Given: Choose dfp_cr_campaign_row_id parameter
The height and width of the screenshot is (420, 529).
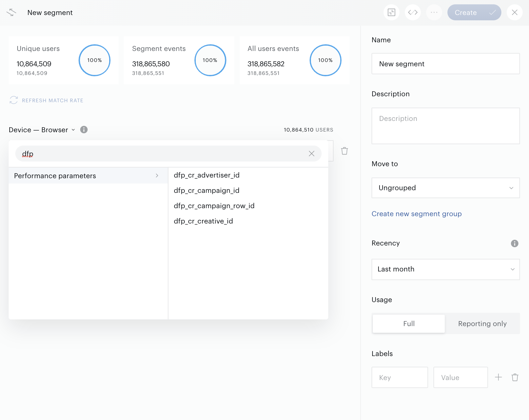Looking at the screenshot, I should coord(214,206).
